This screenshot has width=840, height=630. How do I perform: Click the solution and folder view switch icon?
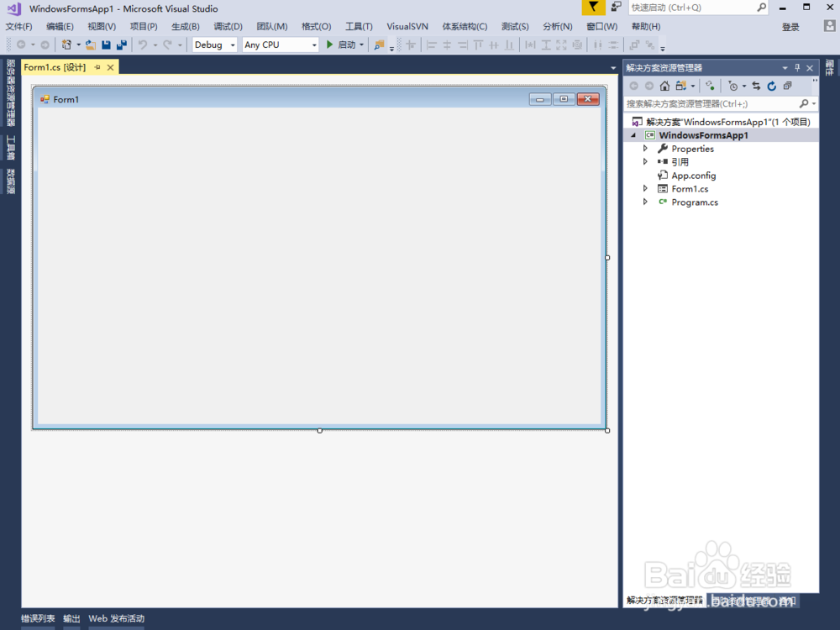(x=681, y=86)
